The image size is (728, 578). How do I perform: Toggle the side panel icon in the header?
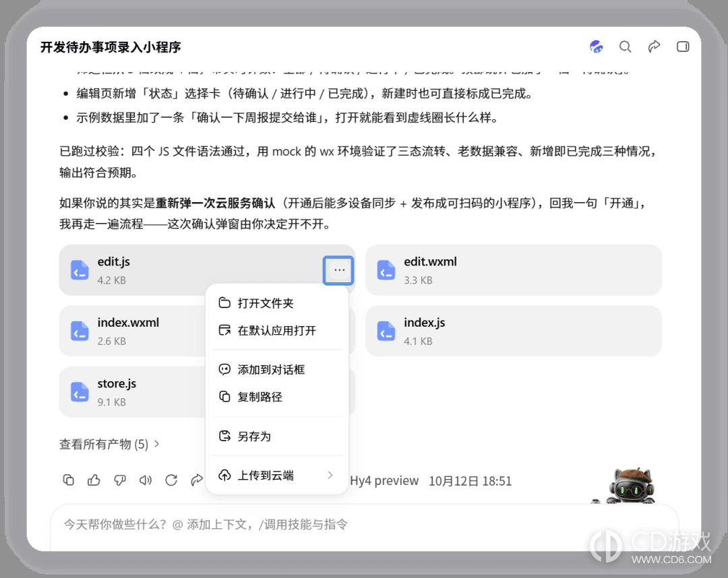[683, 46]
